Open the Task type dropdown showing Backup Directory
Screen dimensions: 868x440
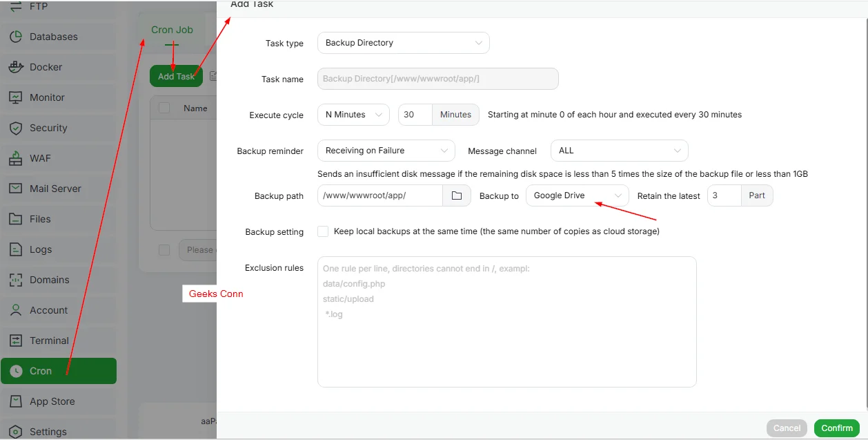coord(403,42)
